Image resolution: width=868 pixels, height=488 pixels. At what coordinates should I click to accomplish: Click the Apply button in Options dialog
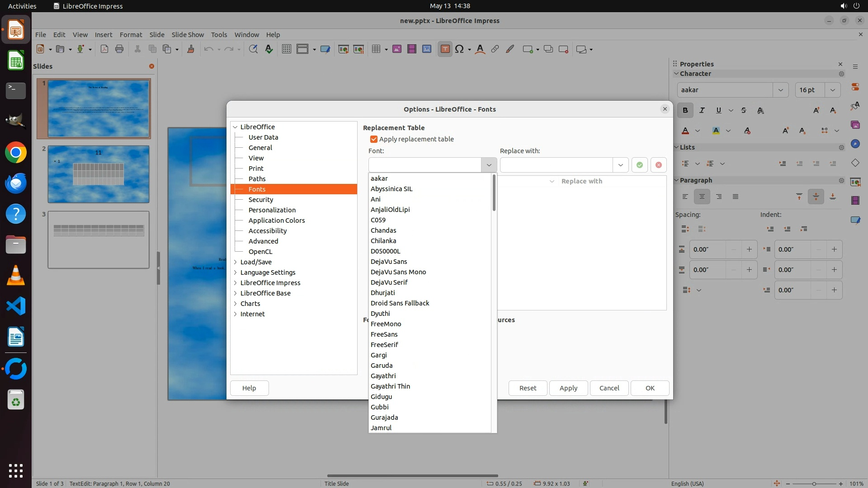[x=568, y=388]
